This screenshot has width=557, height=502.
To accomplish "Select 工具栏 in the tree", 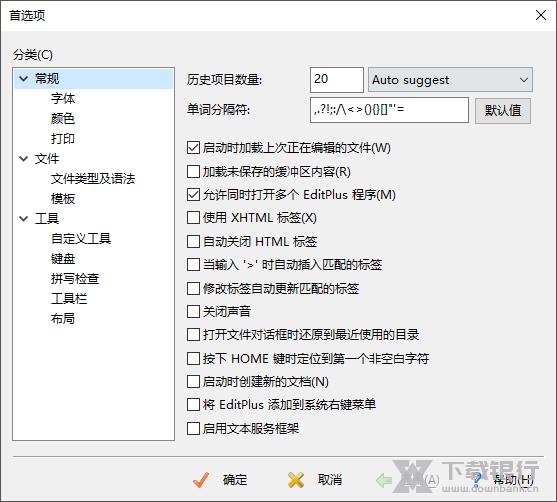I will [x=69, y=298].
